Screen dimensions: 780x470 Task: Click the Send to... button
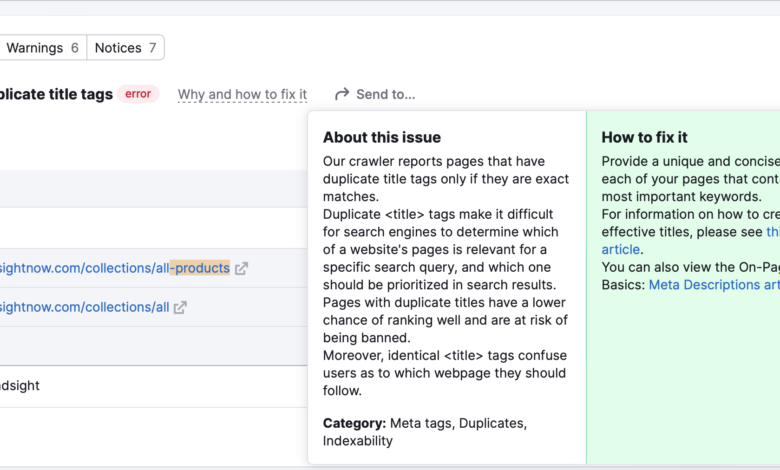click(375, 94)
